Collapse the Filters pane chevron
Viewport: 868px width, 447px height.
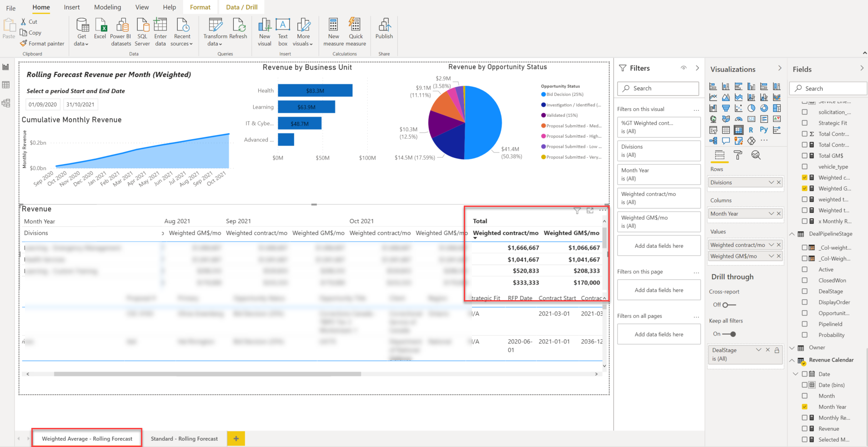(697, 68)
